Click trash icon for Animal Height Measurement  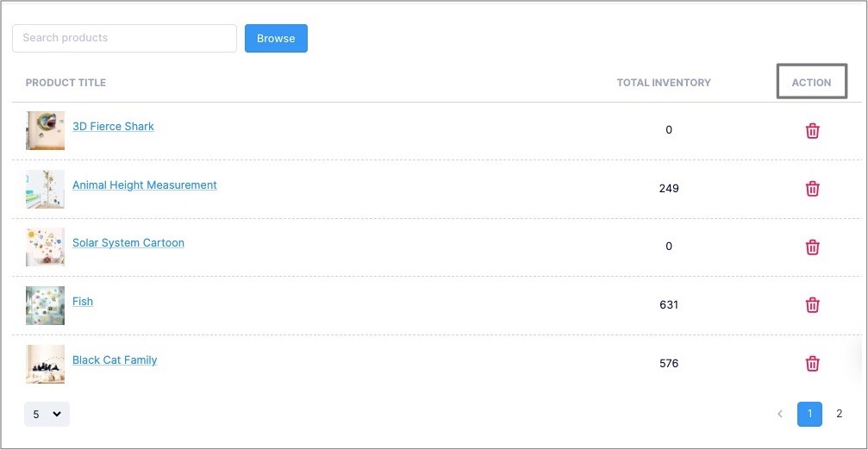click(x=812, y=189)
